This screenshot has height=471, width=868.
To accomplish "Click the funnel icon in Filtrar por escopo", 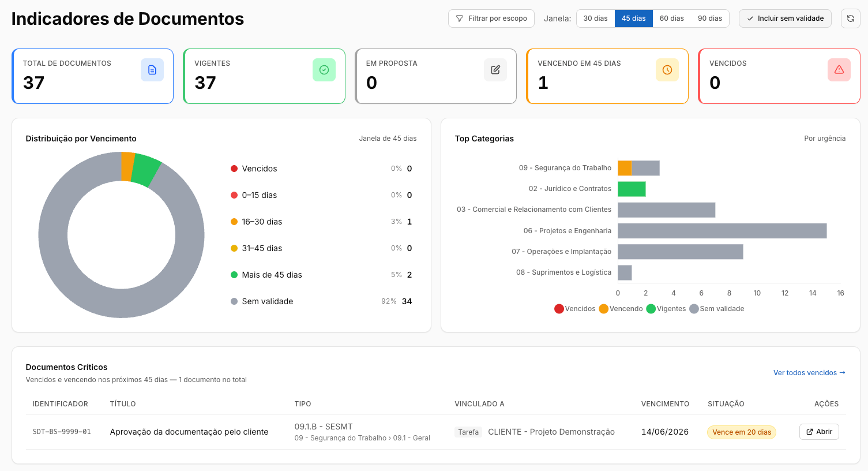I will pyautogui.click(x=460, y=18).
